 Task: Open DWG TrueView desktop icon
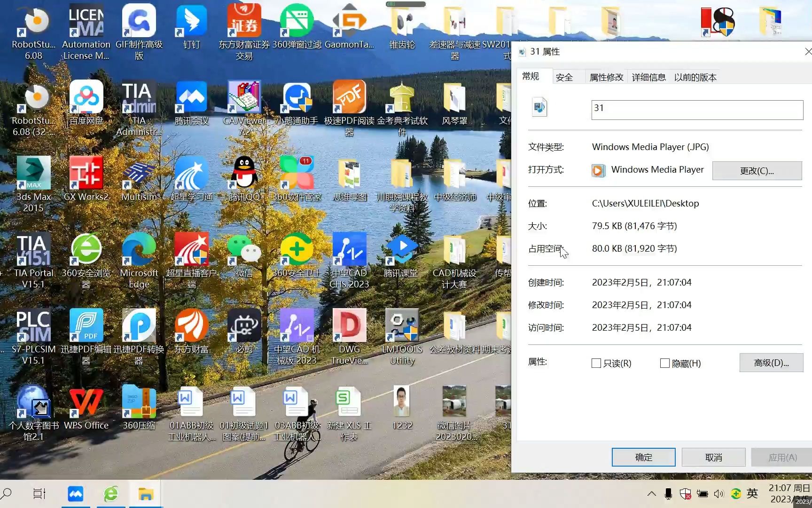click(x=349, y=337)
